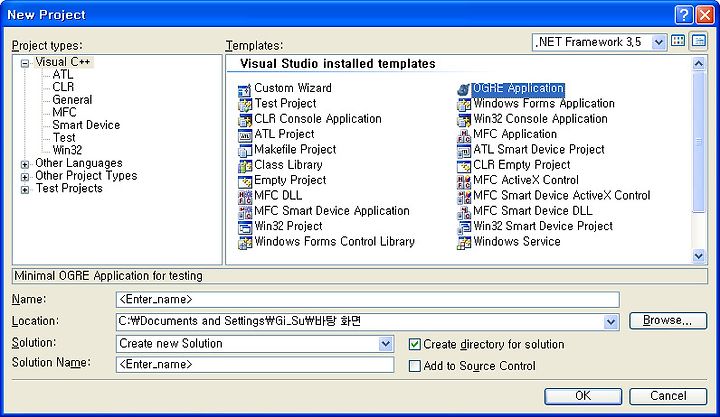Viewport: 720px width, 417px height.
Task: Select the Test Project template icon
Action: (x=245, y=105)
